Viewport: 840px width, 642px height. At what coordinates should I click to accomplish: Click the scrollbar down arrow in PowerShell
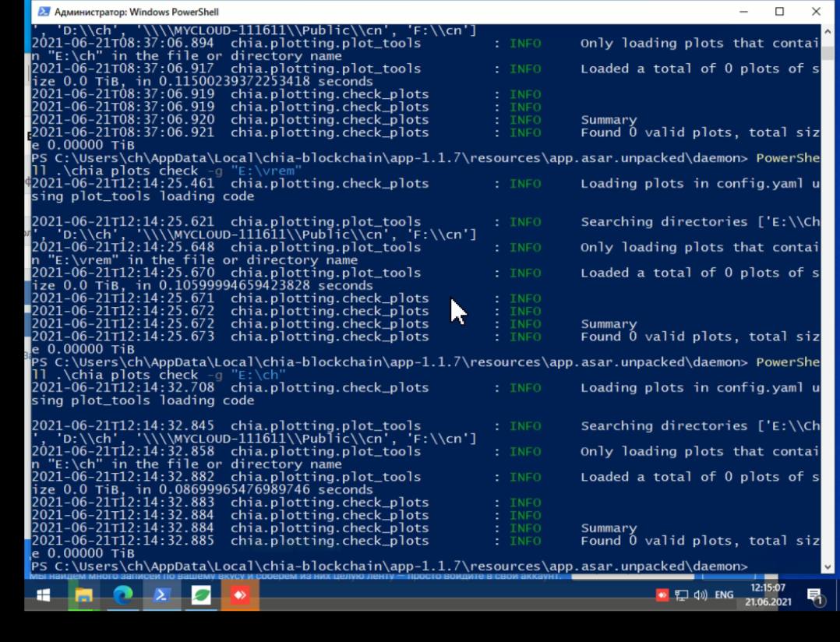[x=828, y=567]
